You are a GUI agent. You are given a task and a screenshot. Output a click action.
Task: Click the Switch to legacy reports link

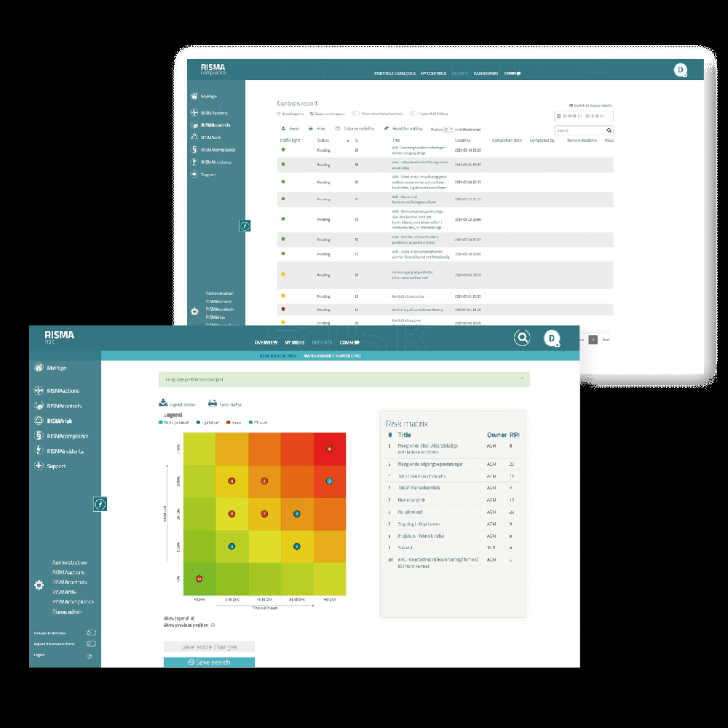(x=590, y=106)
